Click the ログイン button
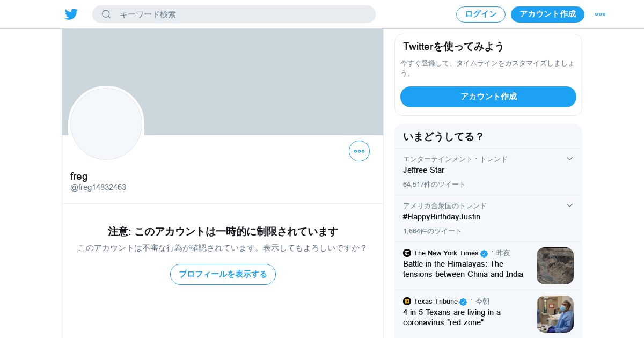 [481, 14]
